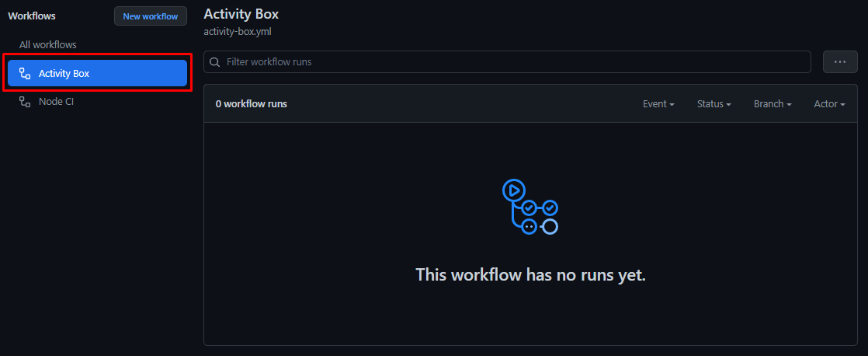Image resolution: width=868 pixels, height=356 pixels.
Task: Focus the Filter workflow runs field
Action: tap(507, 61)
